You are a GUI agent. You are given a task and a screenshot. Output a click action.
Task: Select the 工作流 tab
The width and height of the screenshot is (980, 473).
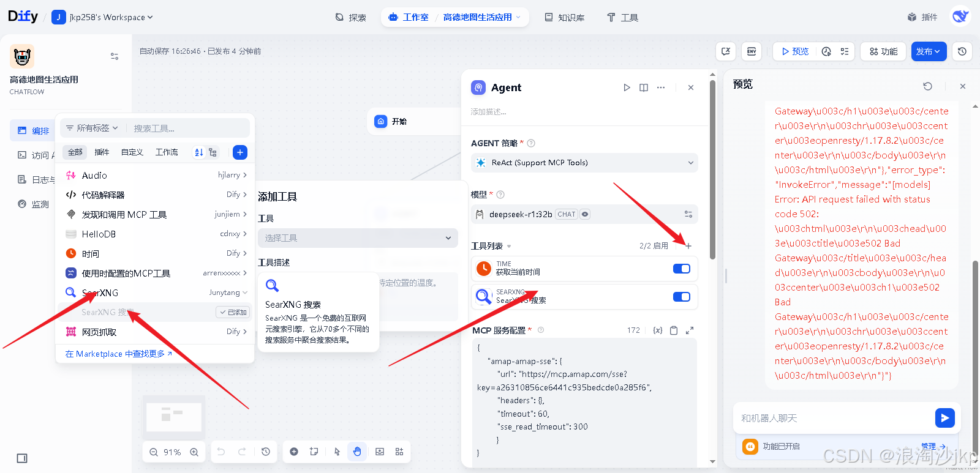coord(167,152)
